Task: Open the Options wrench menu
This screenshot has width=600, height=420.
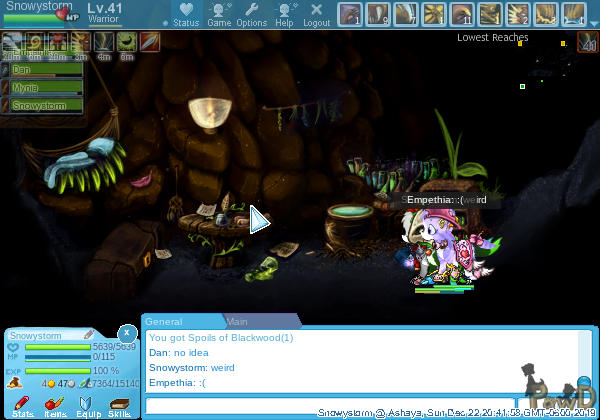Action: point(251,13)
